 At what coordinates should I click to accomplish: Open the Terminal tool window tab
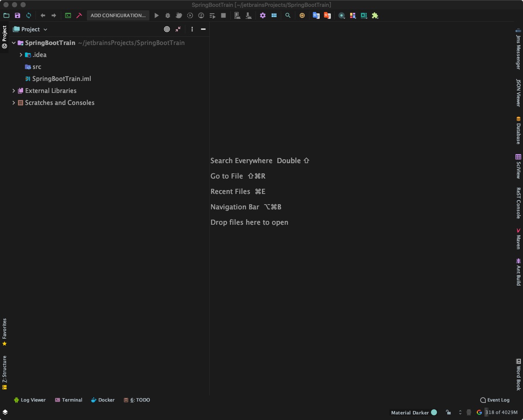click(68, 400)
